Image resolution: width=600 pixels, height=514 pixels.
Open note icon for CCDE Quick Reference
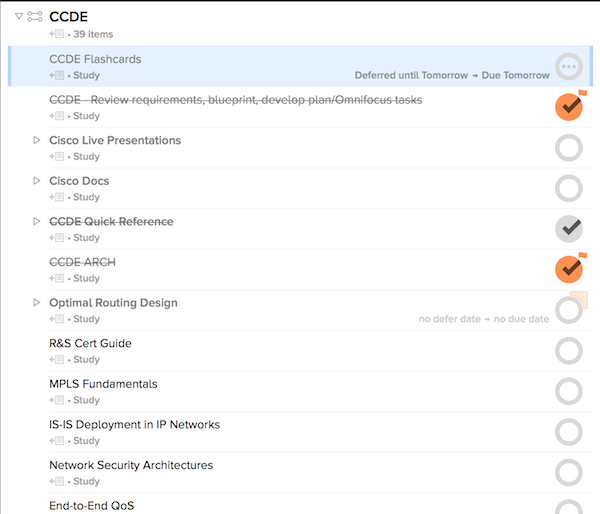point(57,237)
